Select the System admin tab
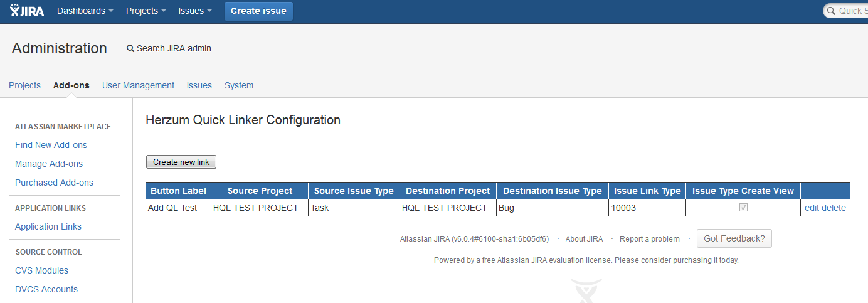Viewport: 868px width, 303px height. coord(239,85)
